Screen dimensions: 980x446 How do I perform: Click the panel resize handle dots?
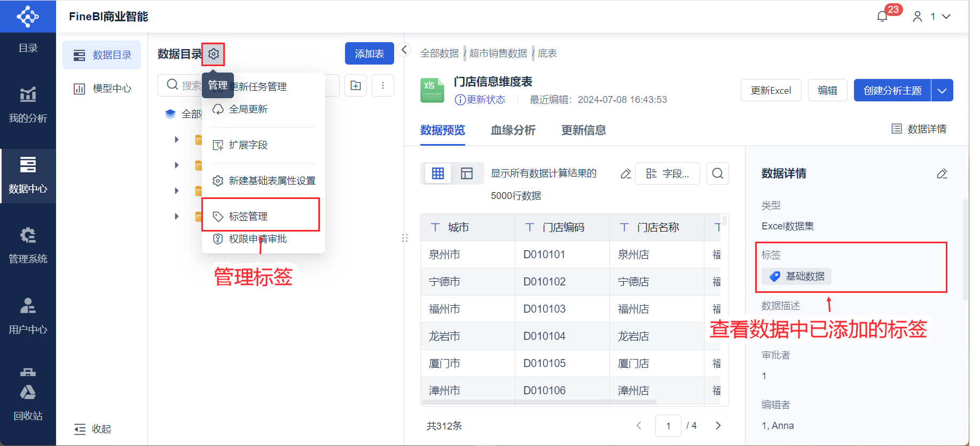(x=405, y=238)
